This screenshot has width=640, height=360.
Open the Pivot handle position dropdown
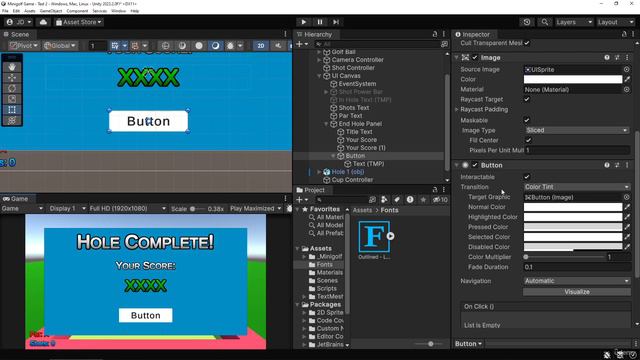tap(24, 46)
